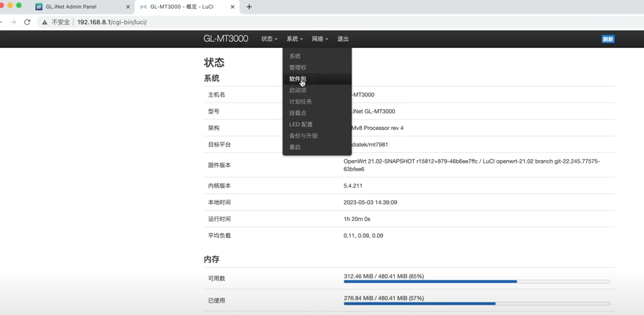
Task: Open 挂载点 menu entry
Action: pos(317,113)
